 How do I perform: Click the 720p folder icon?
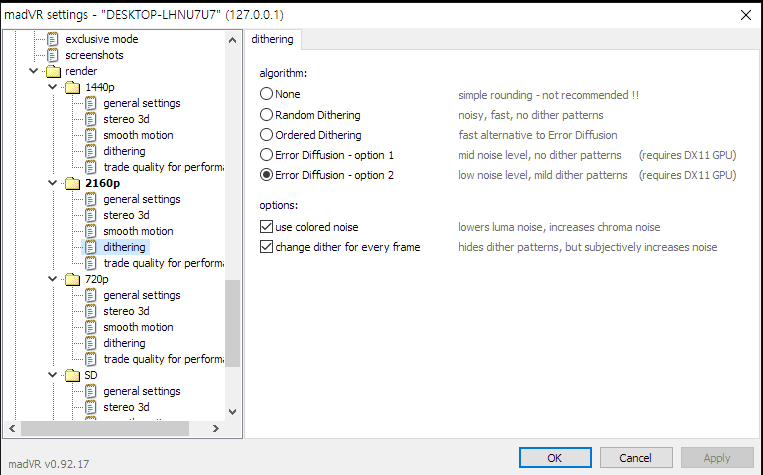(x=72, y=279)
